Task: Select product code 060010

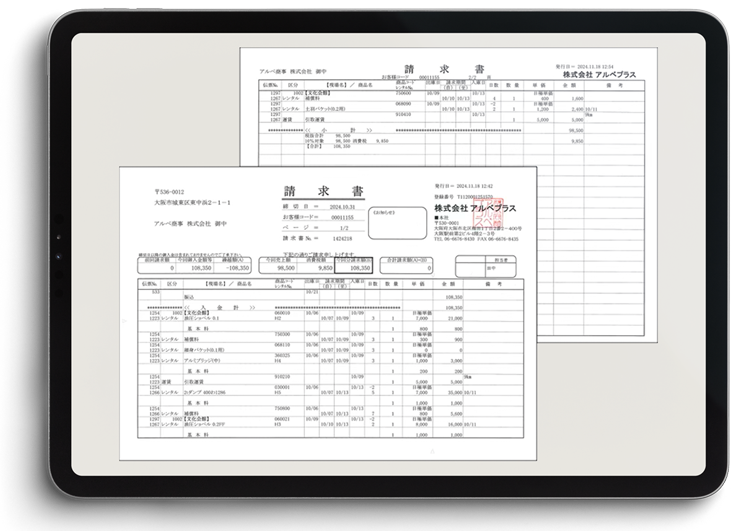Action: [x=282, y=313]
